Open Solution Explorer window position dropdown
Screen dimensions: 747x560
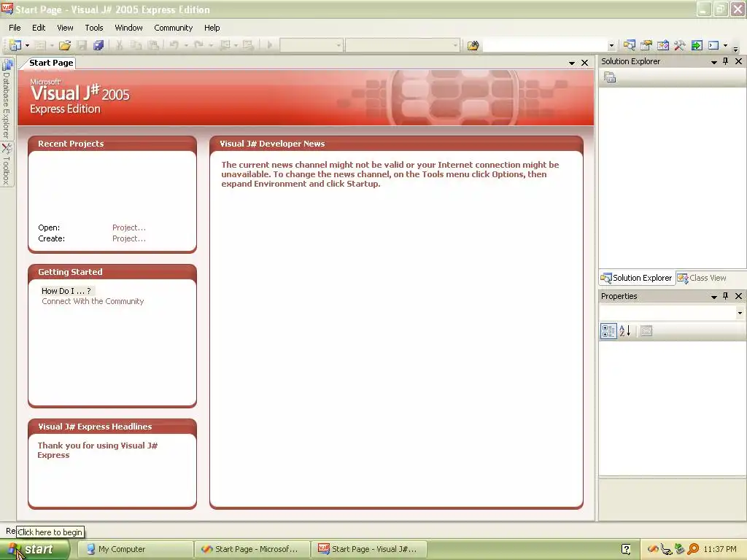tap(714, 62)
